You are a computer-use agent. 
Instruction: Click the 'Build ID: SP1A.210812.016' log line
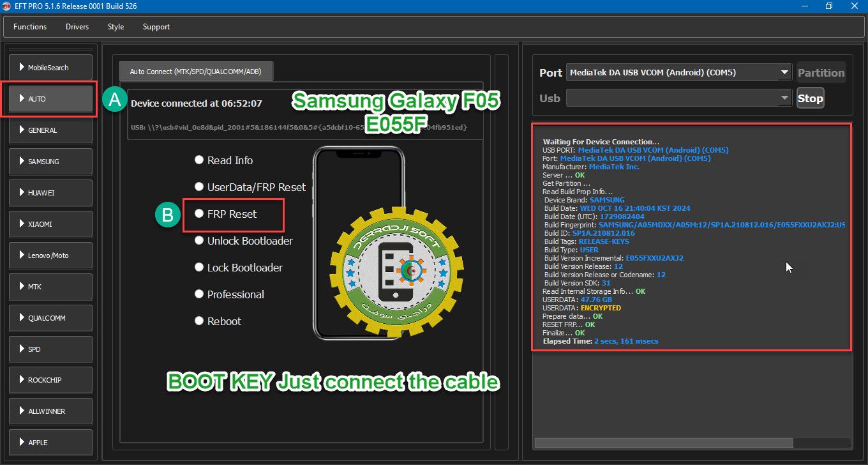pyautogui.click(x=589, y=233)
